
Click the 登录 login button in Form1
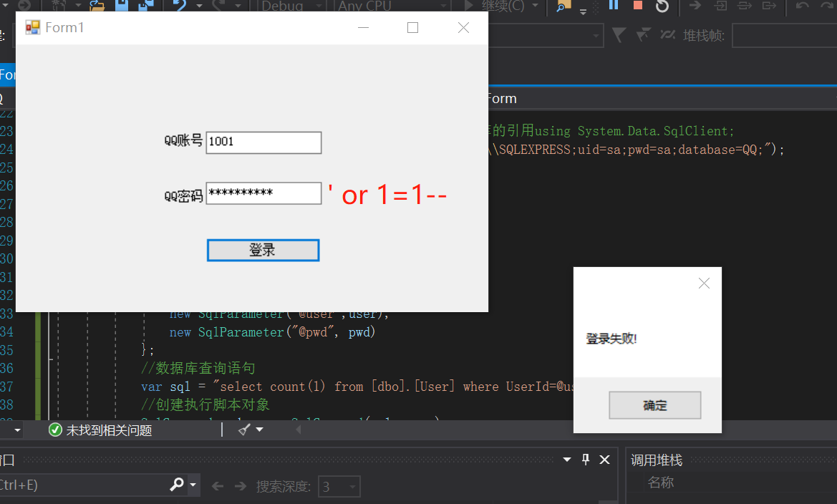[263, 251]
